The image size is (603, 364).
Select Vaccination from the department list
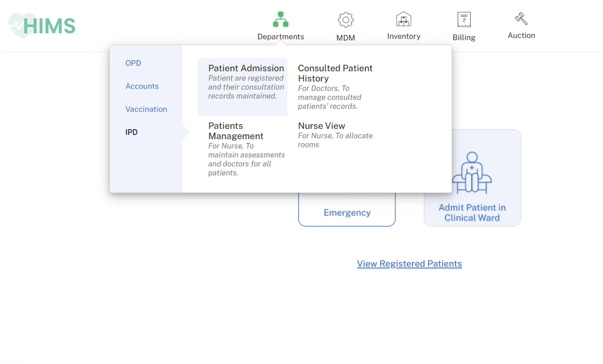click(x=146, y=109)
